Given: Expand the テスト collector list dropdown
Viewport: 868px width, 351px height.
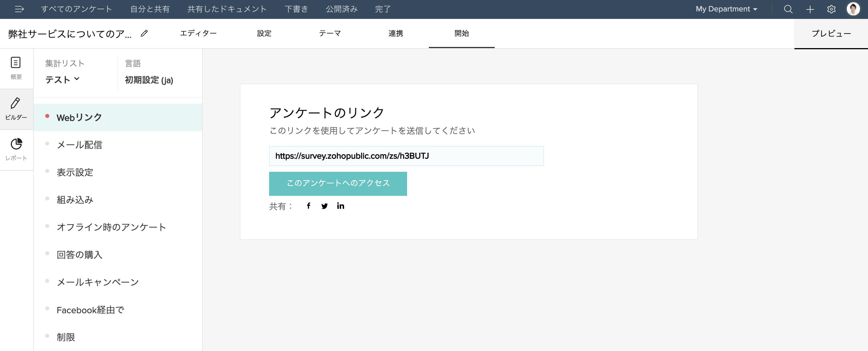Looking at the screenshot, I should pyautogui.click(x=62, y=80).
